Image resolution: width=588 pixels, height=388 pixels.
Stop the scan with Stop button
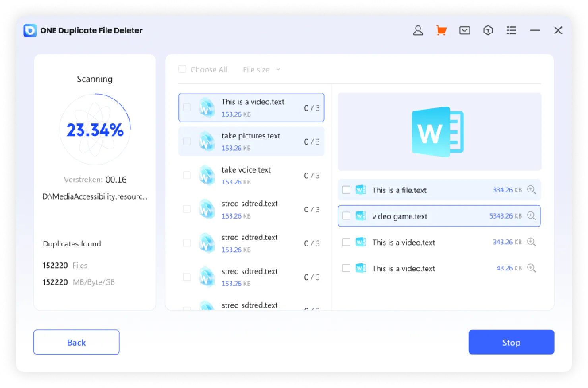pyautogui.click(x=511, y=342)
